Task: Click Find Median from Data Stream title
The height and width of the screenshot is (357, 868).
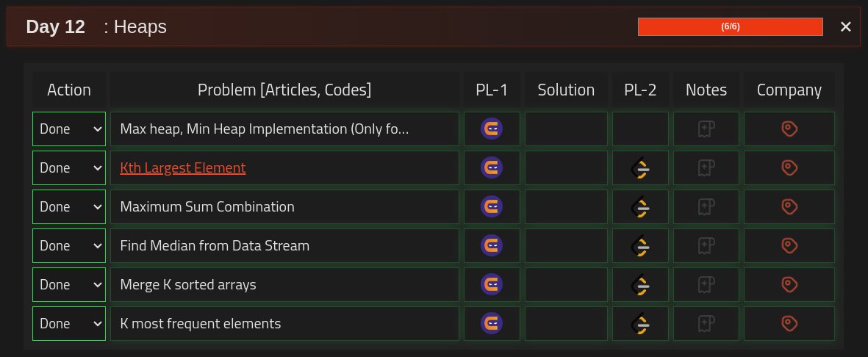Action: point(215,245)
